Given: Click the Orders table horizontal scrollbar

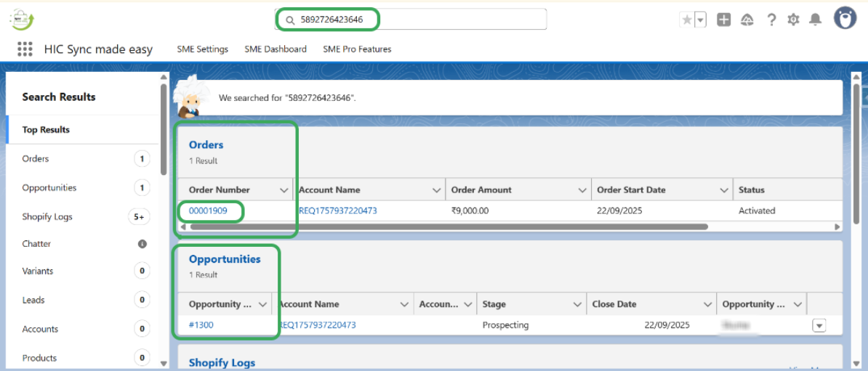Looking at the screenshot, I should pos(449,227).
